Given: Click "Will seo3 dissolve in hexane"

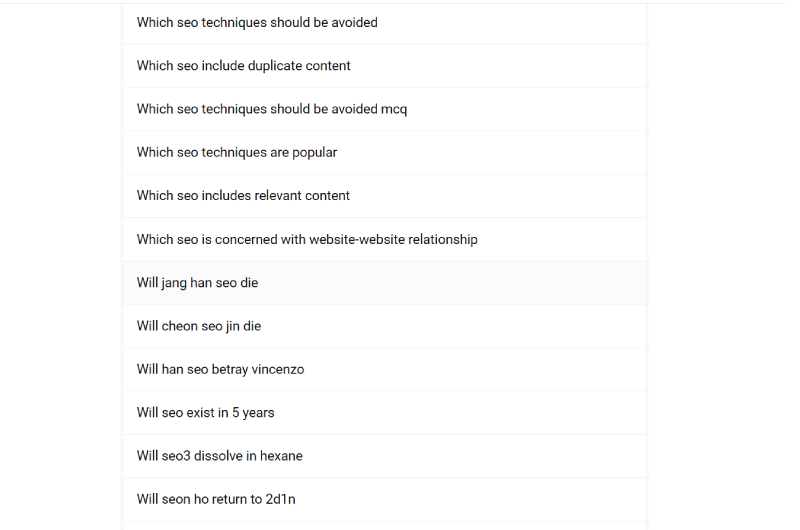Looking at the screenshot, I should point(385,456).
